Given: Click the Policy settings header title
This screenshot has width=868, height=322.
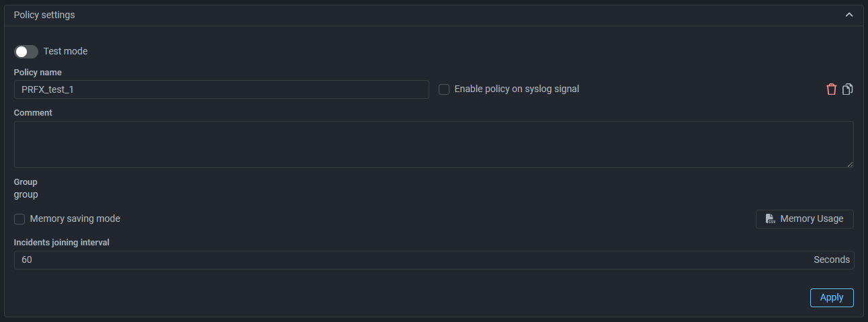Looking at the screenshot, I should pos(44,15).
